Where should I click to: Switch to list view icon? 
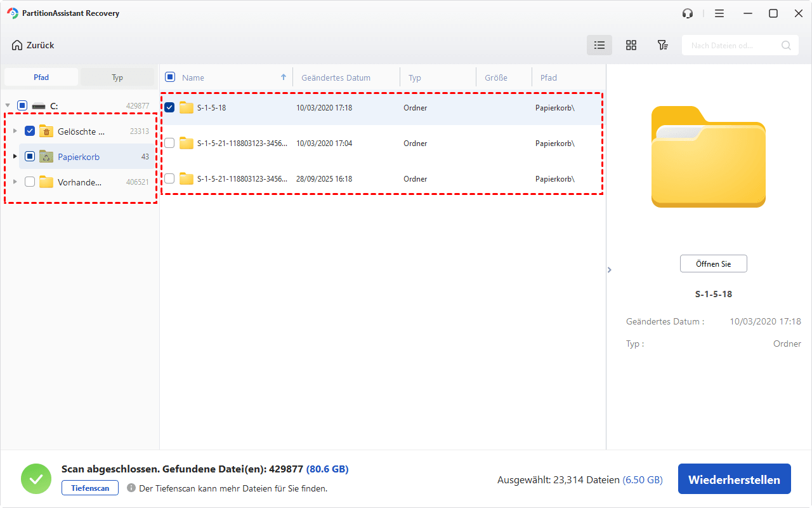click(x=599, y=45)
